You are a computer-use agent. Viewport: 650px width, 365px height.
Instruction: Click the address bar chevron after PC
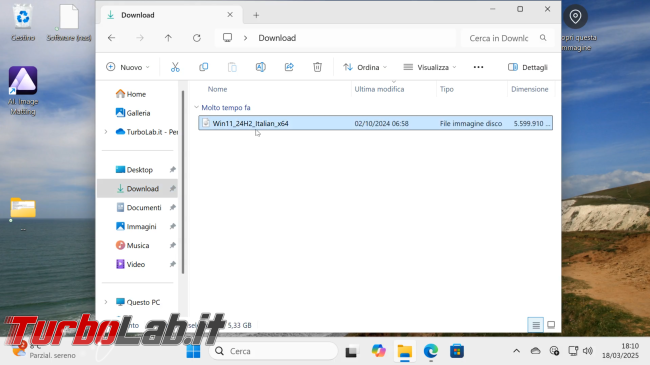point(245,38)
